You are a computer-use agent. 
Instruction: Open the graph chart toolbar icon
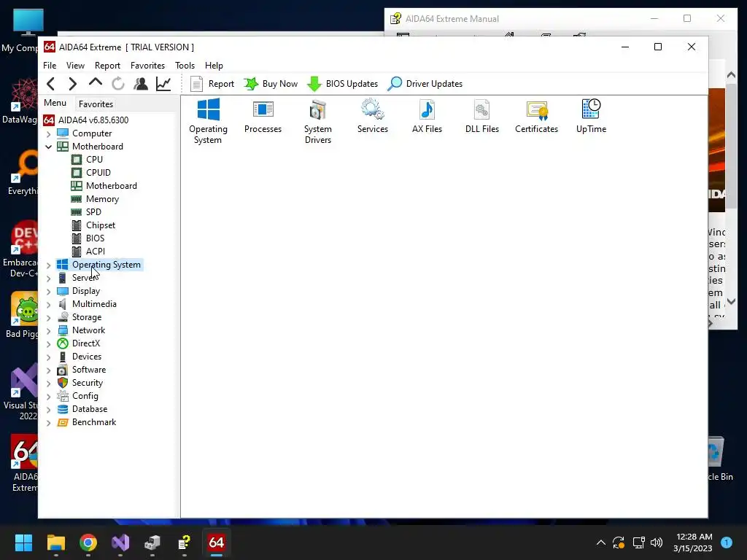(163, 84)
